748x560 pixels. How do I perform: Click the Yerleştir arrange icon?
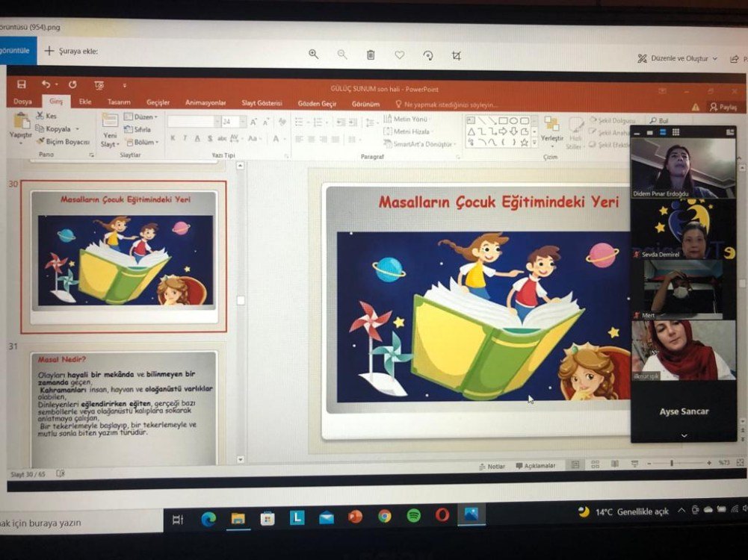(x=551, y=127)
